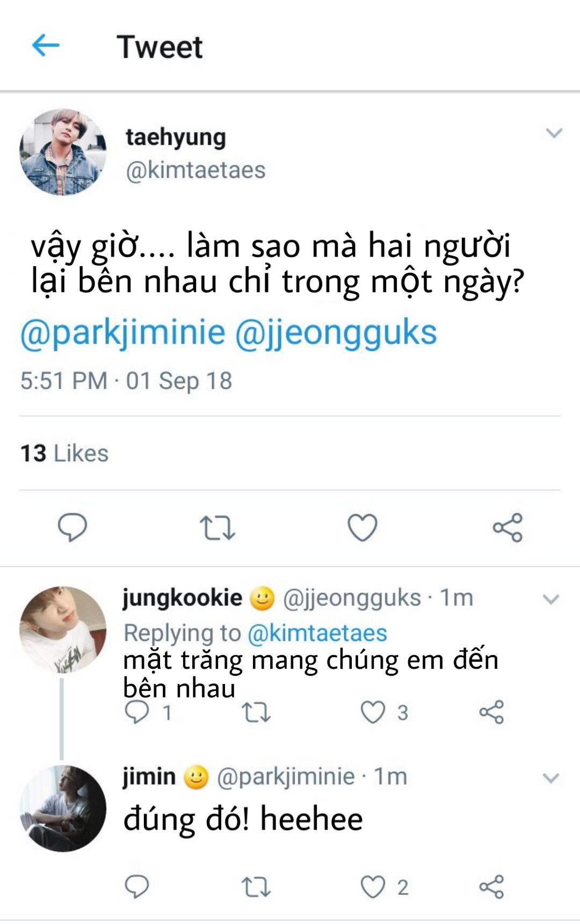Like taehyung's main tweet
The image size is (580, 924).
[x=363, y=527]
